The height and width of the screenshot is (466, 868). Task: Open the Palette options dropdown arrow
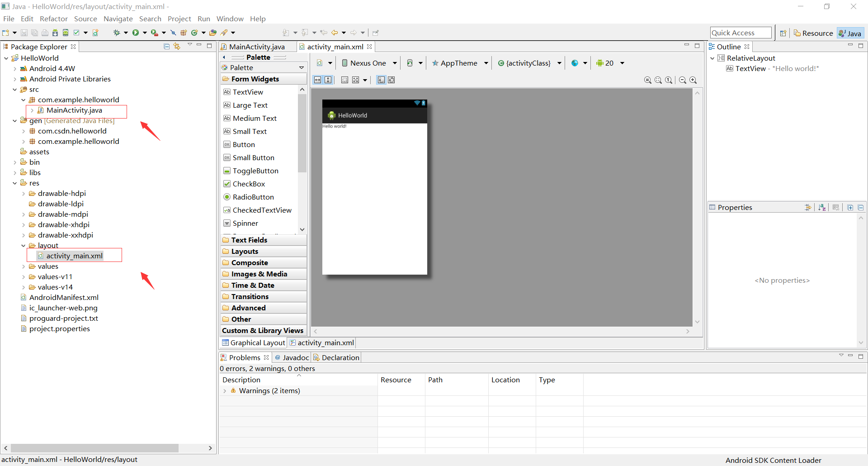click(302, 67)
